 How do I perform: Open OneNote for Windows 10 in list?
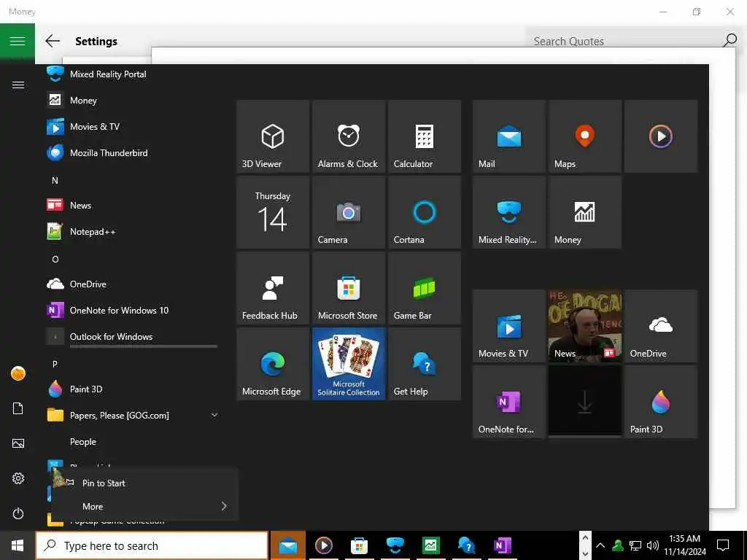click(x=133, y=311)
